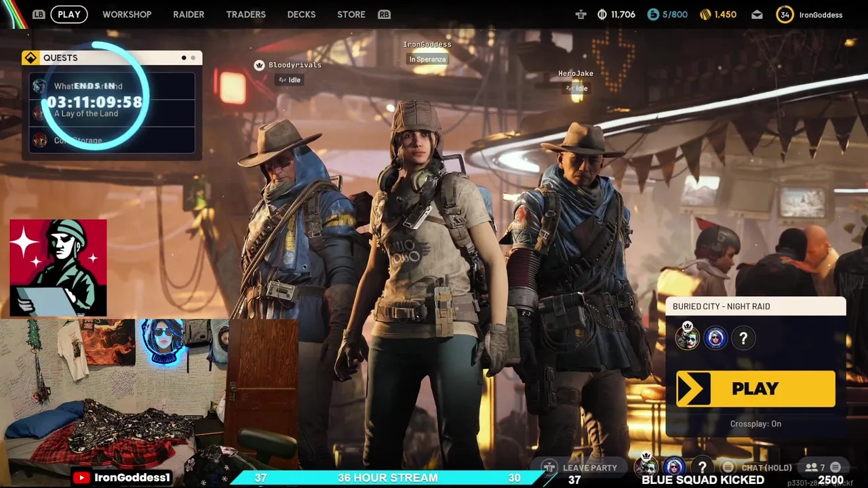Click Chat (Hold)
This screenshot has width=868, height=488.
point(766,468)
